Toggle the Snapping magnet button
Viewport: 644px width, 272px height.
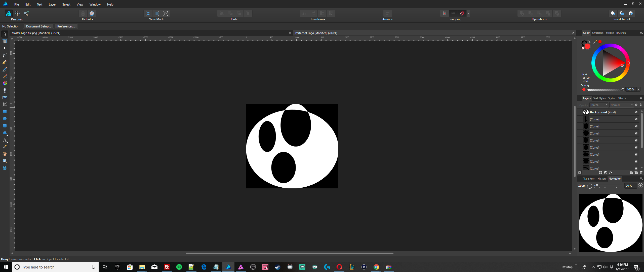[462, 13]
